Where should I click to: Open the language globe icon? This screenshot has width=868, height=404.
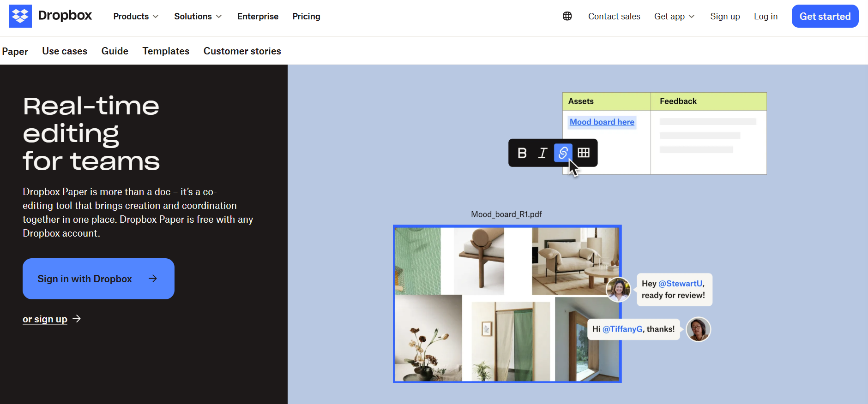click(567, 16)
